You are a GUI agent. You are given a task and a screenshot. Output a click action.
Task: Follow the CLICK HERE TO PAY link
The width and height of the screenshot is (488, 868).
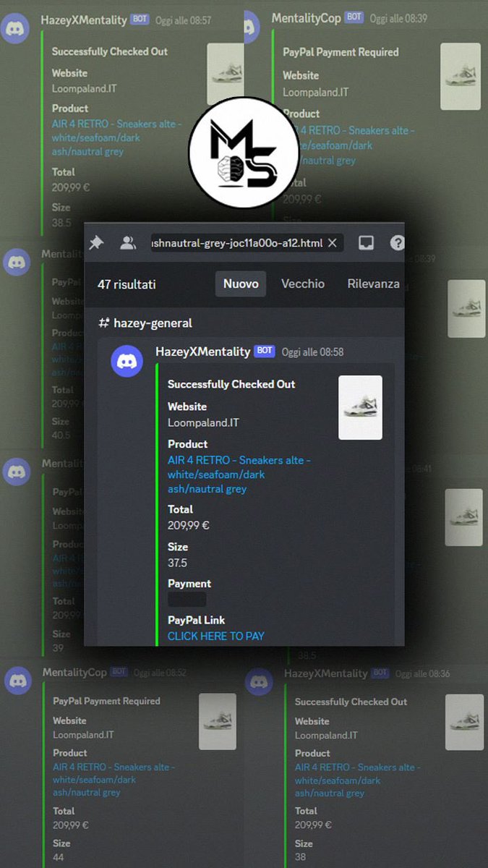pos(216,637)
